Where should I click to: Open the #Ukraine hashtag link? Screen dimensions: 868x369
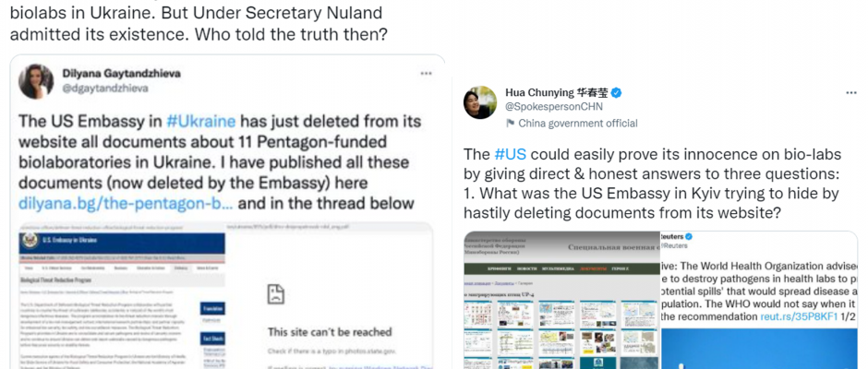tap(200, 121)
